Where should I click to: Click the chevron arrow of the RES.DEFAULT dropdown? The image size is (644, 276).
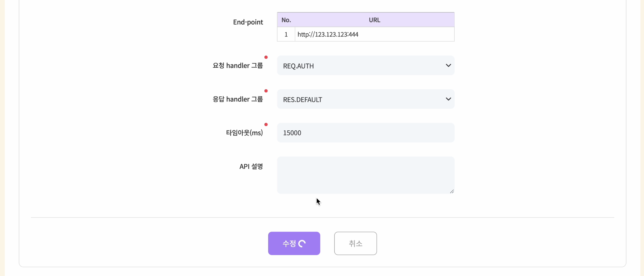click(x=448, y=99)
